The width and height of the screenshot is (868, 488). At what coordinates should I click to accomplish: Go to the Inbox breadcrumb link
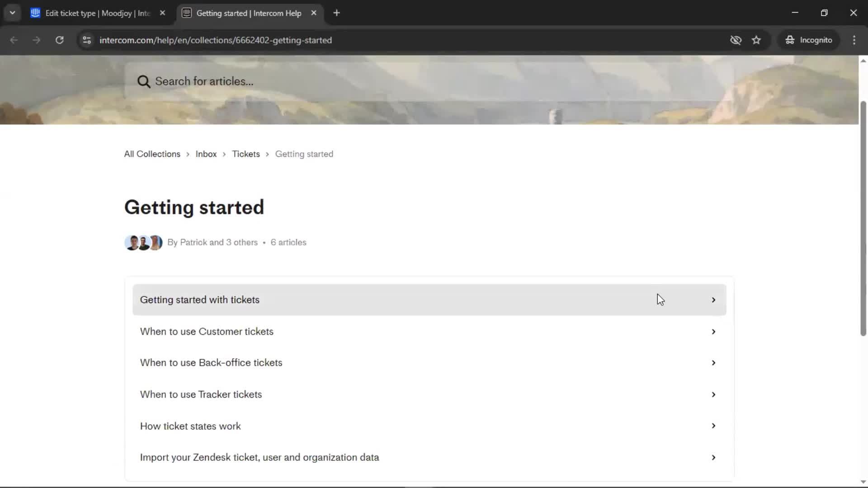[206, 154]
